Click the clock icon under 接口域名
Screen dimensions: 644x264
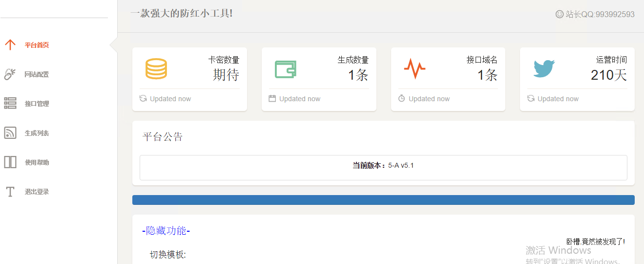click(x=402, y=99)
